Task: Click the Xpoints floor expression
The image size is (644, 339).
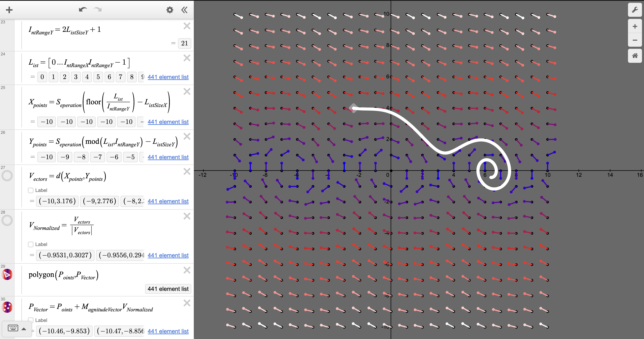Action: tap(99, 102)
